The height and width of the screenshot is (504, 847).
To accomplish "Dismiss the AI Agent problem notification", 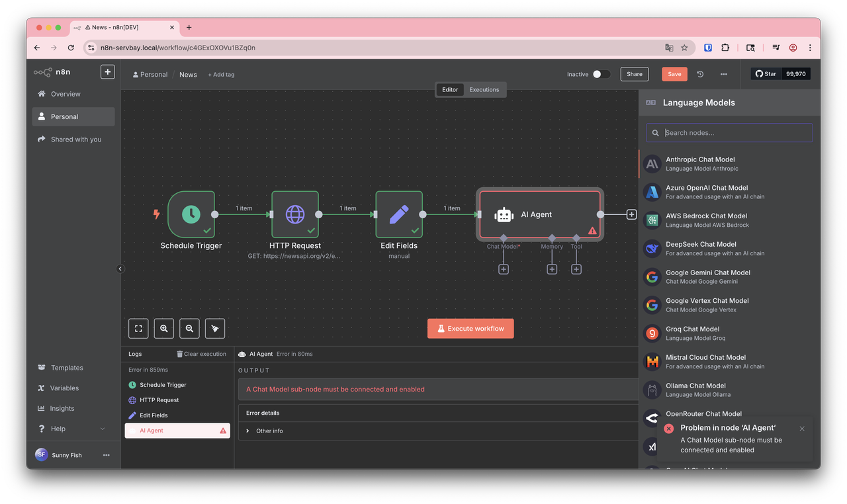I will click(802, 429).
